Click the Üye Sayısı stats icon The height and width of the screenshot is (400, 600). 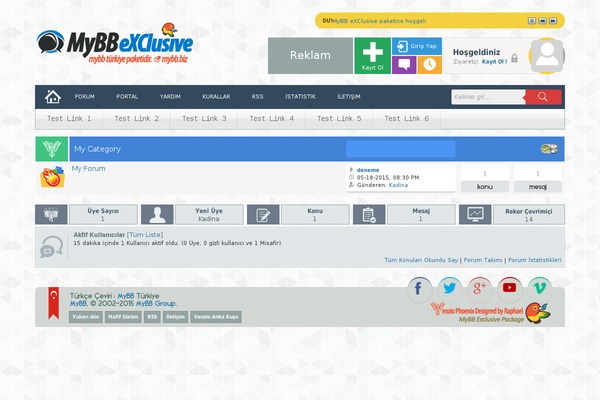pyautogui.click(x=51, y=214)
